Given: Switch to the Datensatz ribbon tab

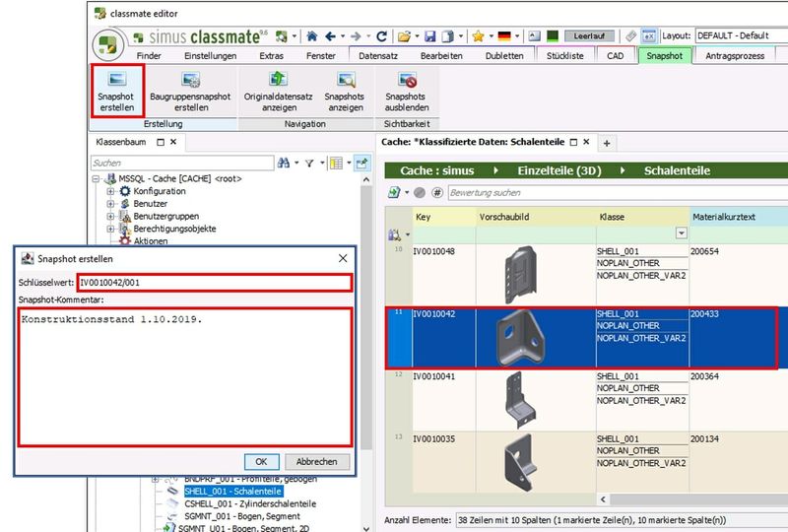Looking at the screenshot, I should (x=378, y=56).
